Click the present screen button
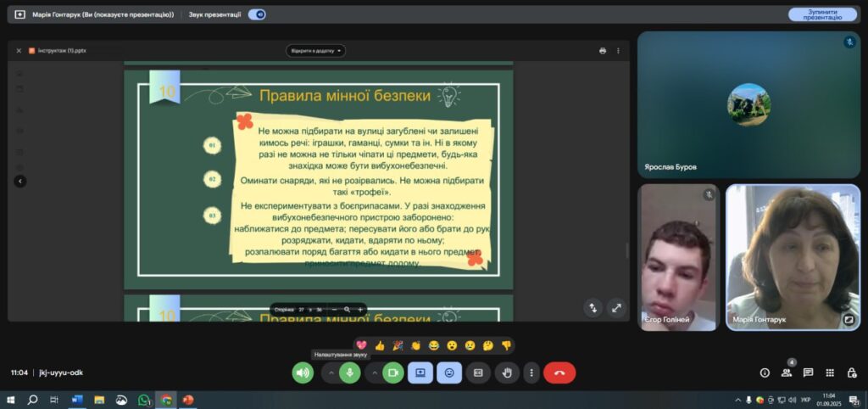868x409 pixels. 420,373
